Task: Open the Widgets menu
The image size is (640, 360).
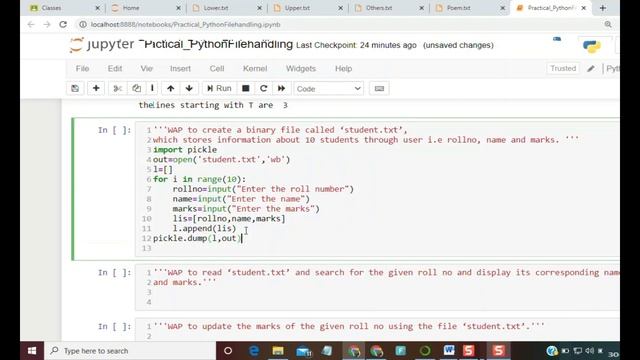Action: point(301,69)
